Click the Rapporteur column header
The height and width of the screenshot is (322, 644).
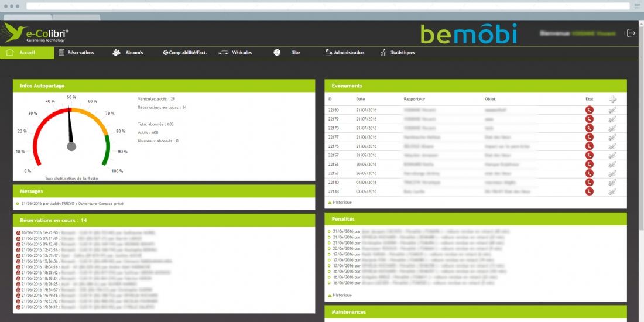pyautogui.click(x=414, y=99)
